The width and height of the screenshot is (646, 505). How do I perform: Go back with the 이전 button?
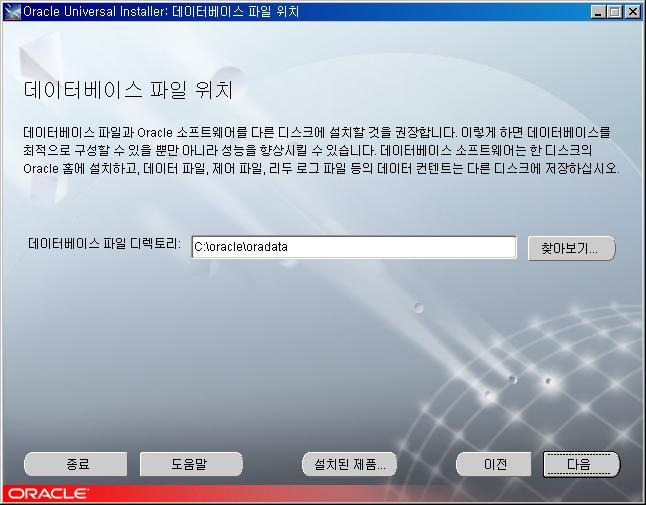point(494,464)
